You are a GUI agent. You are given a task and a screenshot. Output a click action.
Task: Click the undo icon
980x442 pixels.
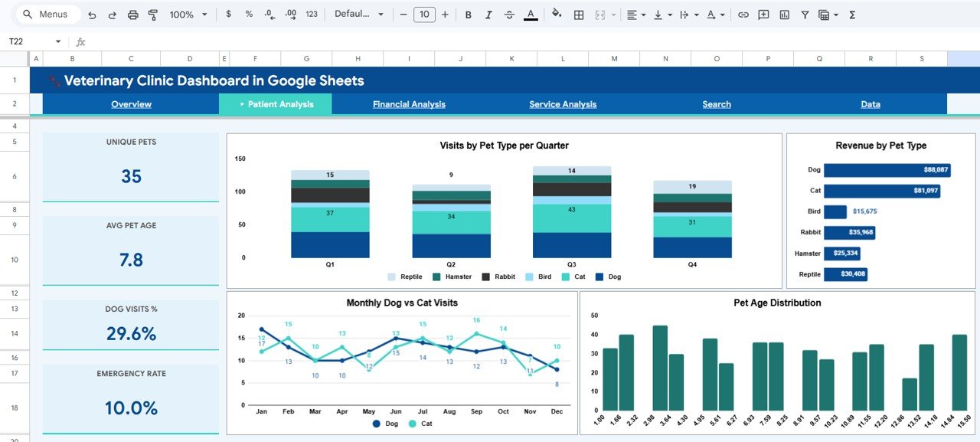pos(90,14)
